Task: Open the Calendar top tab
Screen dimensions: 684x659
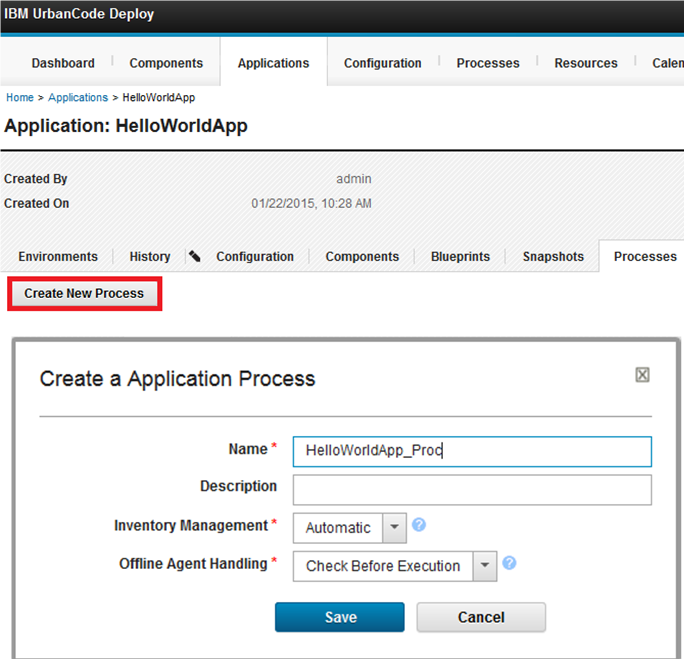Action: pyautogui.click(x=667, y=63)
